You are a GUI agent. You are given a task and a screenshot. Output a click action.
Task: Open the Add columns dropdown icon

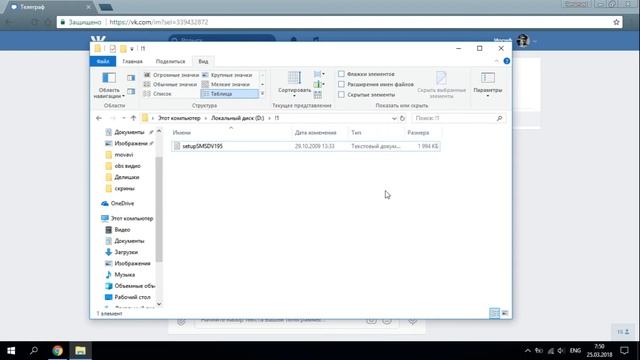319,84
